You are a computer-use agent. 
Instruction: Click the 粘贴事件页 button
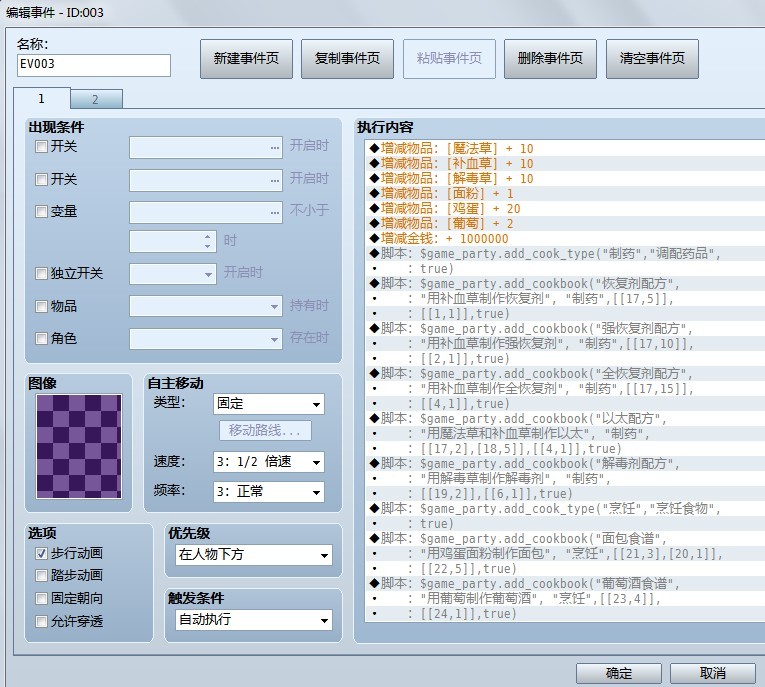[449, 59]
